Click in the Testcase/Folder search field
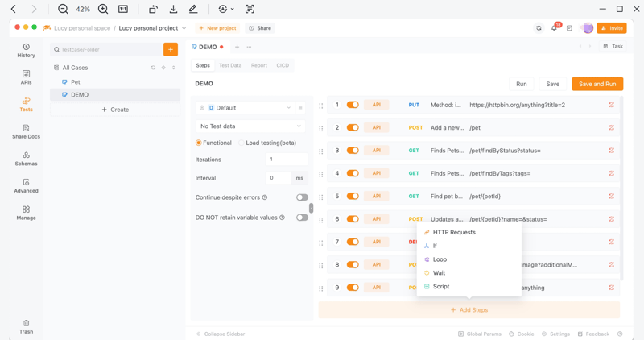Image resolution: width=644 pixels, height=340 pixels. pos(106,49)
